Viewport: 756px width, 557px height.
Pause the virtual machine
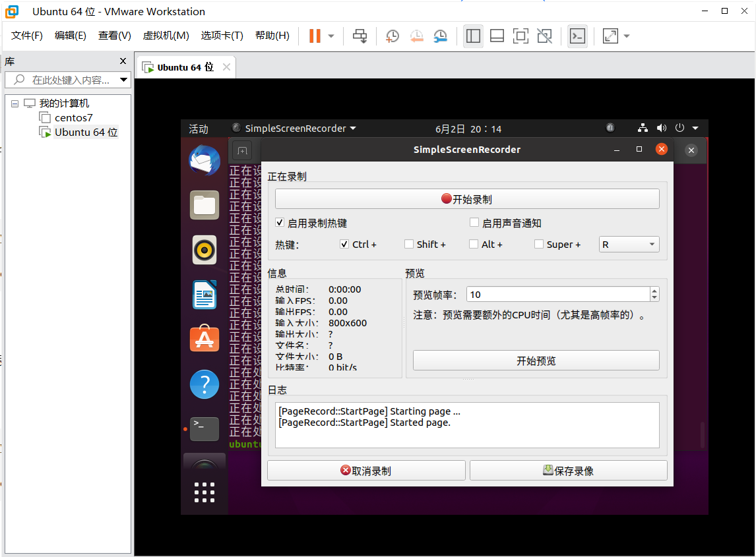[x=315, y=36]
